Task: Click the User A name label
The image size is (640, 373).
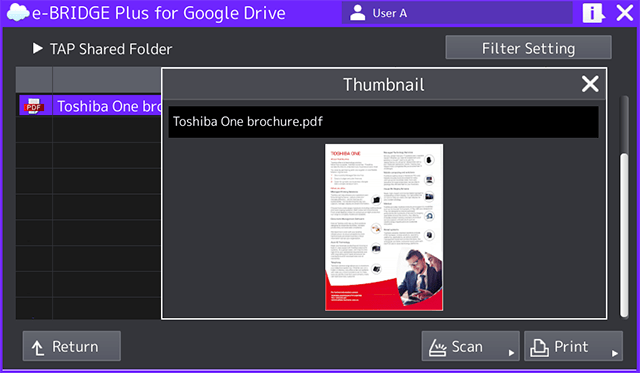Action: coord(390,13)
